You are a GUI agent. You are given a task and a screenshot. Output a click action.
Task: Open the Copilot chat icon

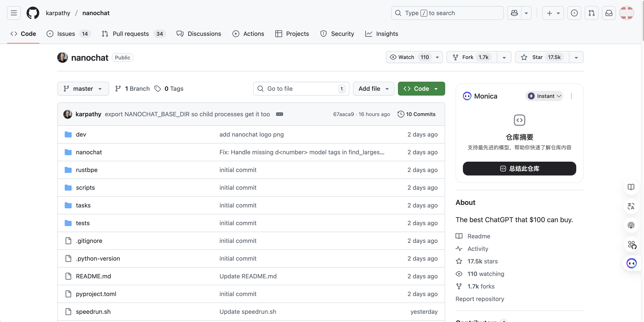point(514,13)
